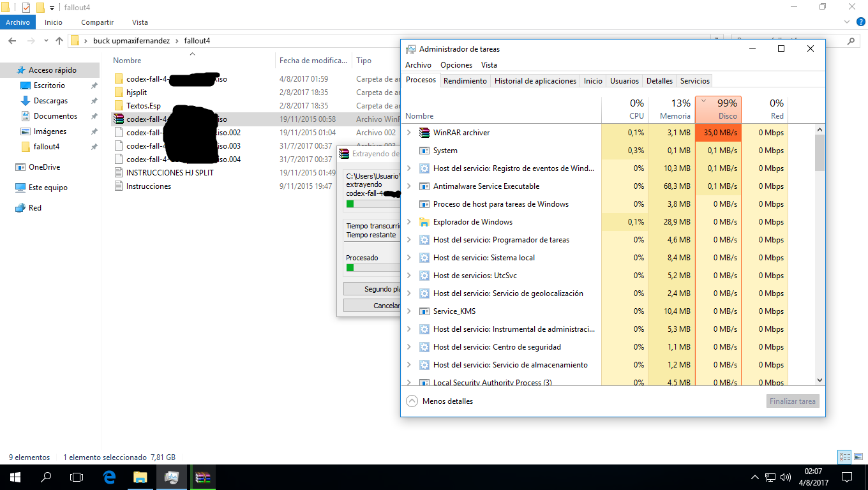This screenshot has height=490, width=868.
Task: Show hidden system tray icons
Action: pos(755,477)
